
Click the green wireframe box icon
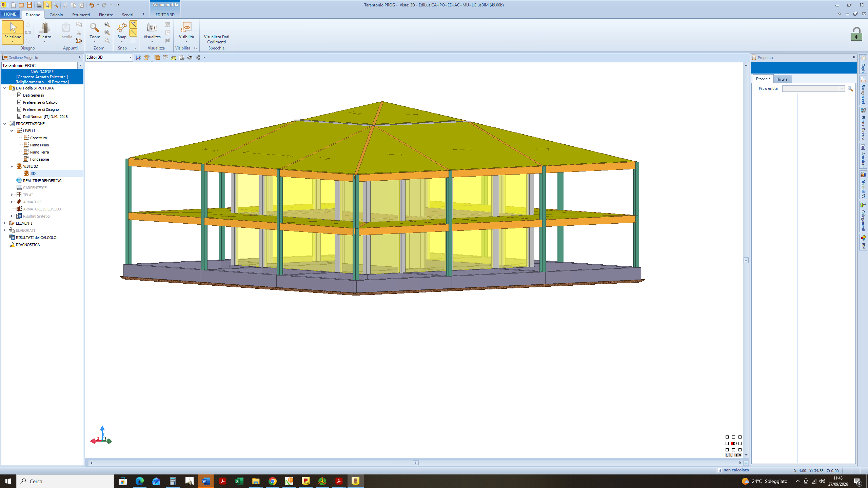[174, 58]
